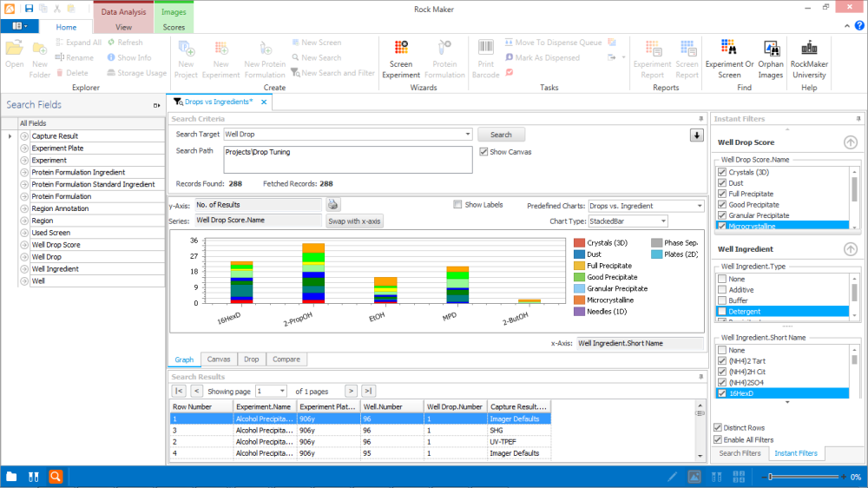This screenshot has width=868, height=488.
Task: Open the Screen Experiment wizard
Action: pyautogui.click(x=401, y=59)
